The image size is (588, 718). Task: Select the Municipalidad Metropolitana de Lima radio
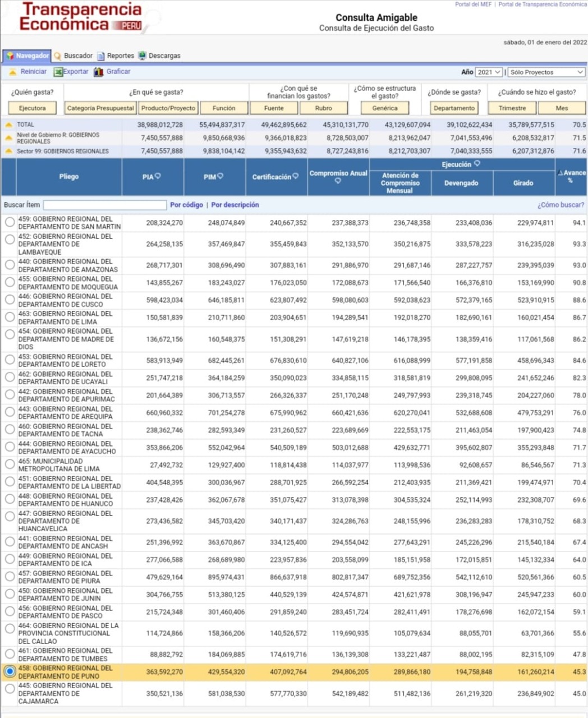[x=10, y=464]
